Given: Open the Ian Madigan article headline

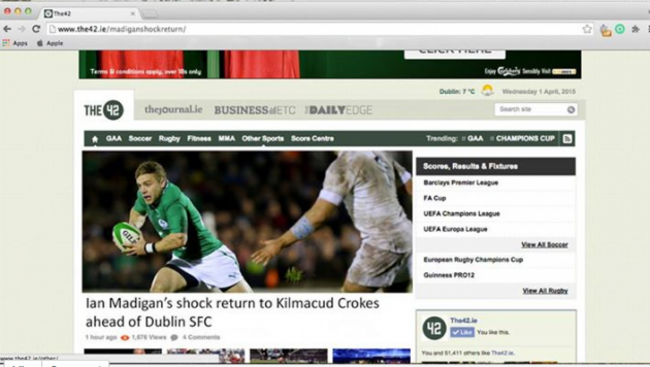Looking at the screenshot, I should tap(232, 312).
